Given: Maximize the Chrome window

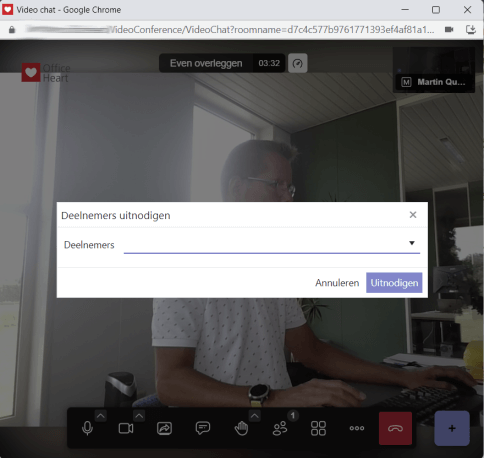Looking at the screenshot, I should (436, 10).
